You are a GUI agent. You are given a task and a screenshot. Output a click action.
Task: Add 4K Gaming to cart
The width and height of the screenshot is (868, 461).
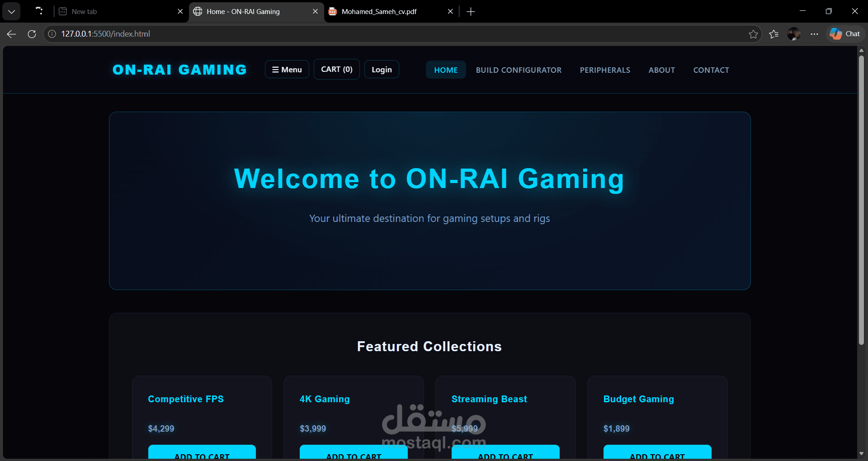pos(354,452)
